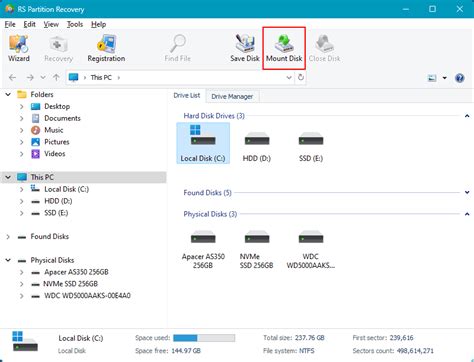474x362 pixels.
Task: Select Music in folder tree
Action: [x=54, y=130]
